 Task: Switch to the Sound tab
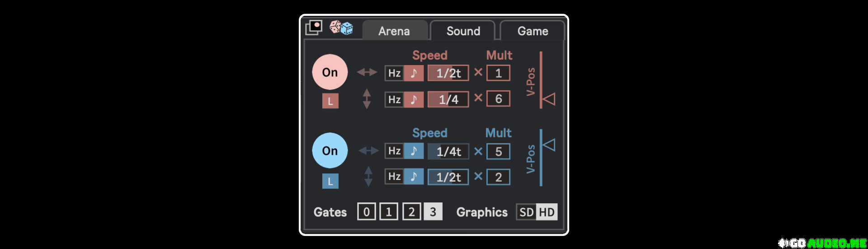(463, 31)
